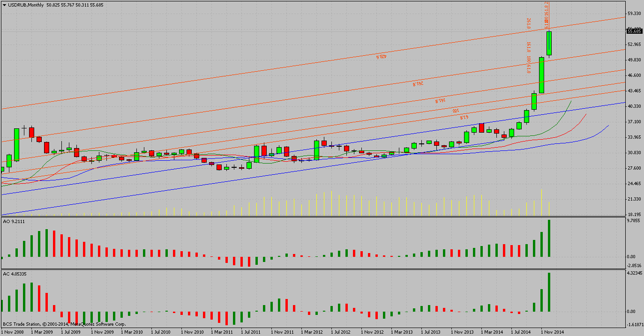
Task: Click the 1 Mar 2012 date label
Action: point(312,332)
